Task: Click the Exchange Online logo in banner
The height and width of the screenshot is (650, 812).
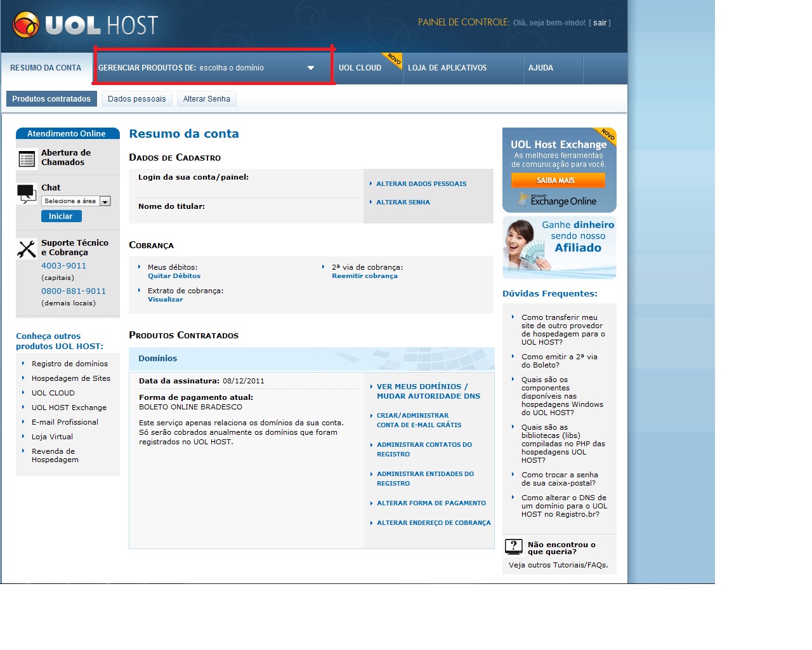Action: (558, 201)
